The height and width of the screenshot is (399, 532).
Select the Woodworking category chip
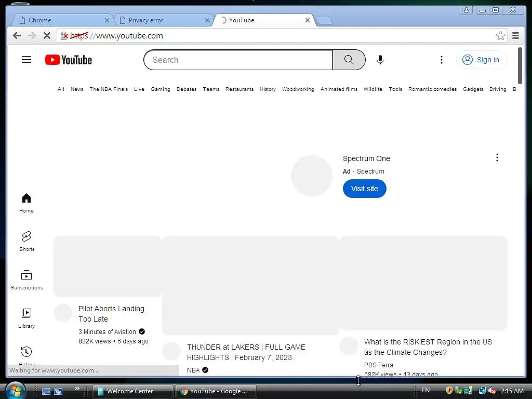coord(298,89)
